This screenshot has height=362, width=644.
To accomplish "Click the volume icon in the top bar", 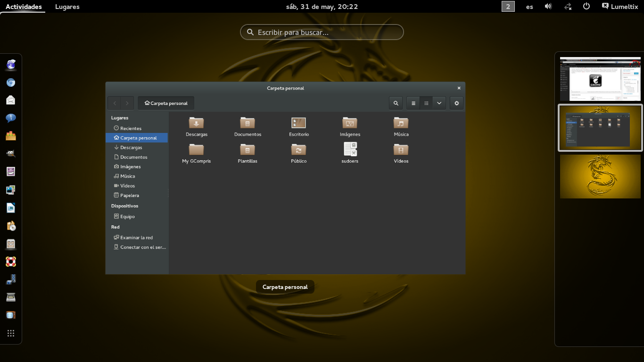I will 548,7.
